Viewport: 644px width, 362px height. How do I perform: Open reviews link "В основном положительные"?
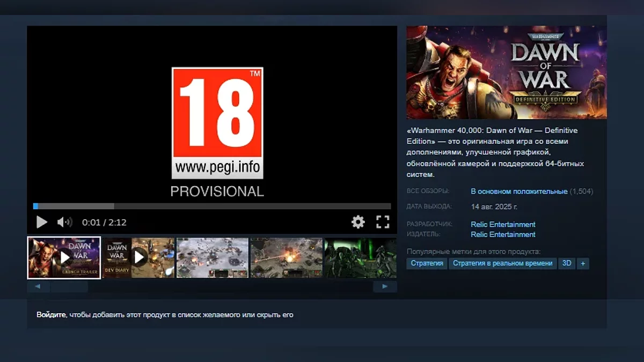click(519, 191)
